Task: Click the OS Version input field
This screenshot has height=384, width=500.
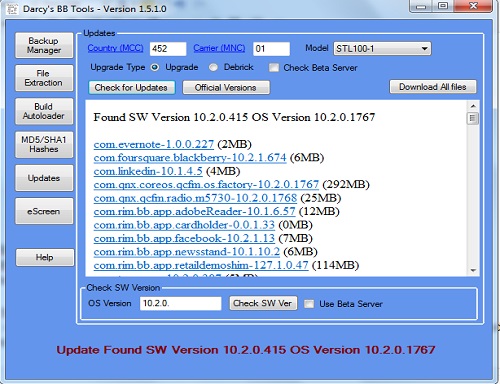Action: pyautogui.click(x=180, y=303)
